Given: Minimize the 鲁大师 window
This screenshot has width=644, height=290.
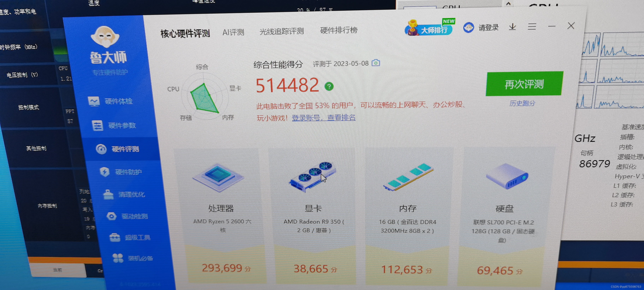Looking at the screenshot, I should click(551, 26).
